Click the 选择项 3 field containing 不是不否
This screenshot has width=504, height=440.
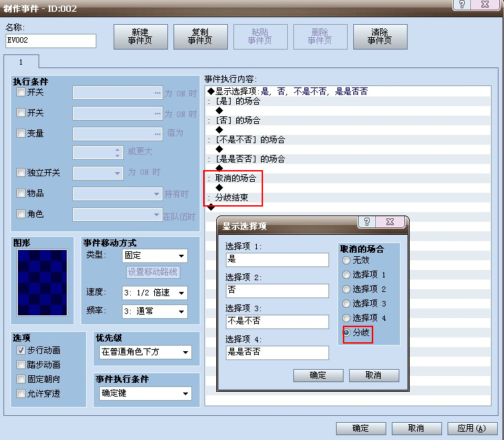(x=277, y=322)
